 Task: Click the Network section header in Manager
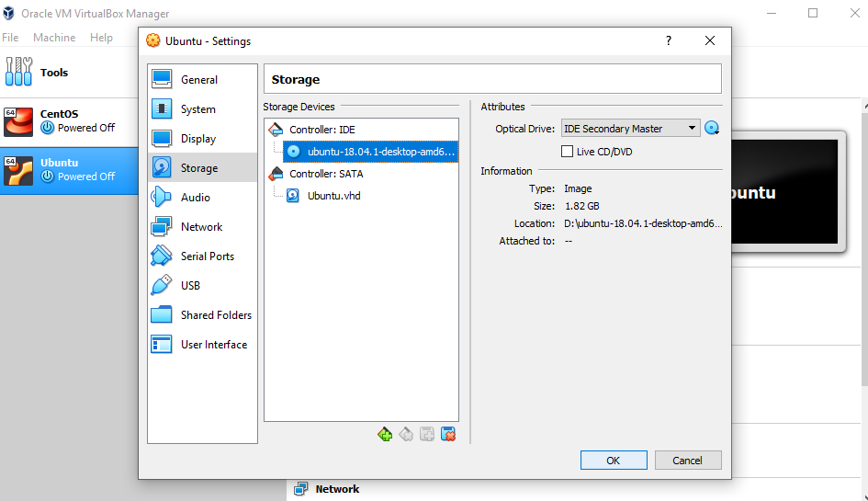pyautogui.click(x=337, y=489)
